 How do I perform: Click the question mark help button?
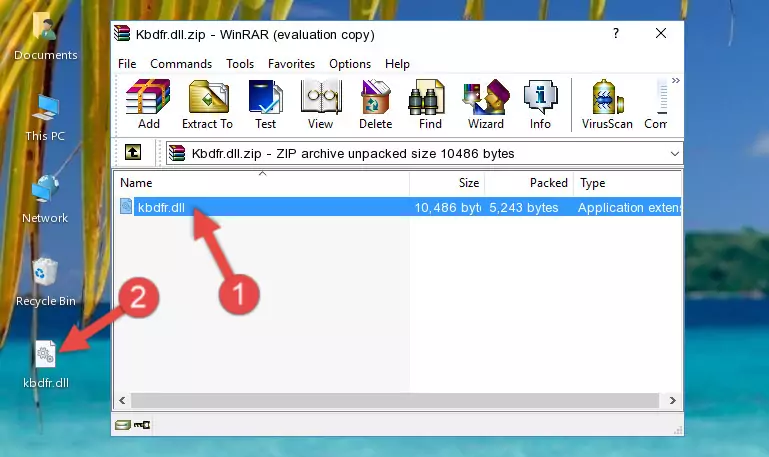click(616, 33)
